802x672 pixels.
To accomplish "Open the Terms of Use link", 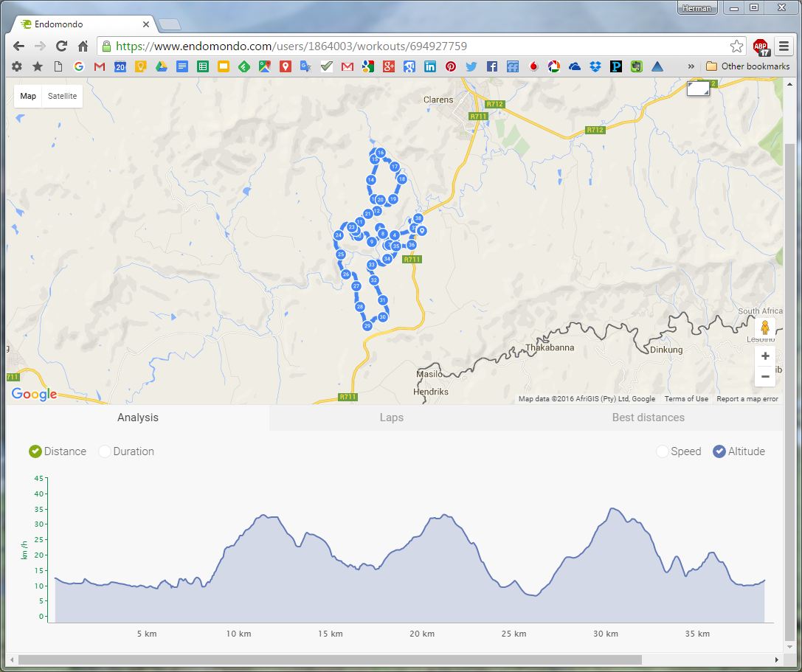I will (x=686, y=399).
